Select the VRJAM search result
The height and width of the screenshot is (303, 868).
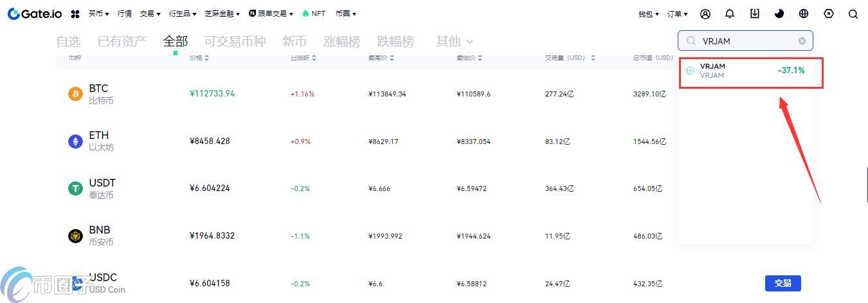point(750,71)
